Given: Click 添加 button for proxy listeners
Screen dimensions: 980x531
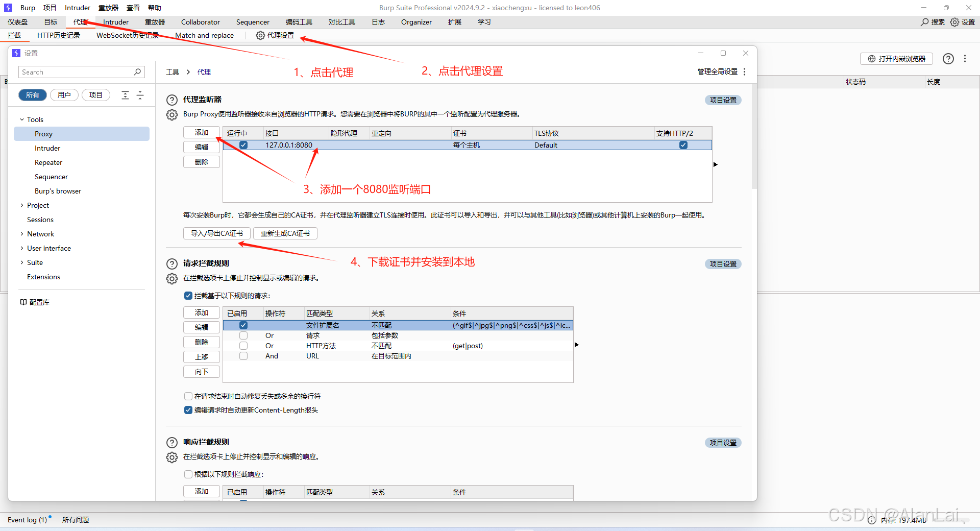Looking at the screenshot, I should (202, 132).
